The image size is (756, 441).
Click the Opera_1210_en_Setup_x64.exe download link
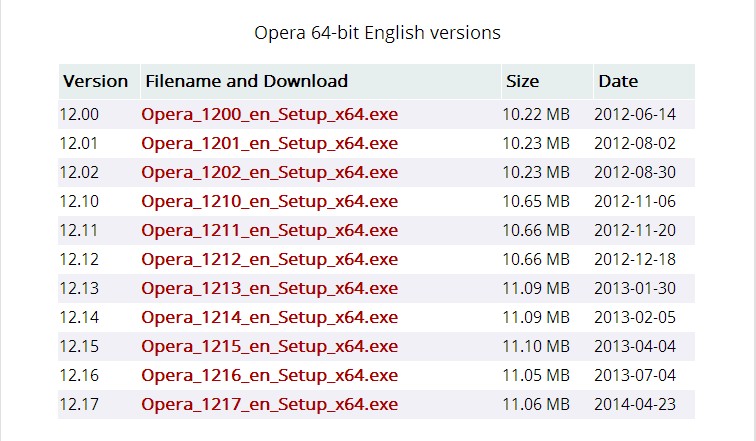tap(269, 201)
